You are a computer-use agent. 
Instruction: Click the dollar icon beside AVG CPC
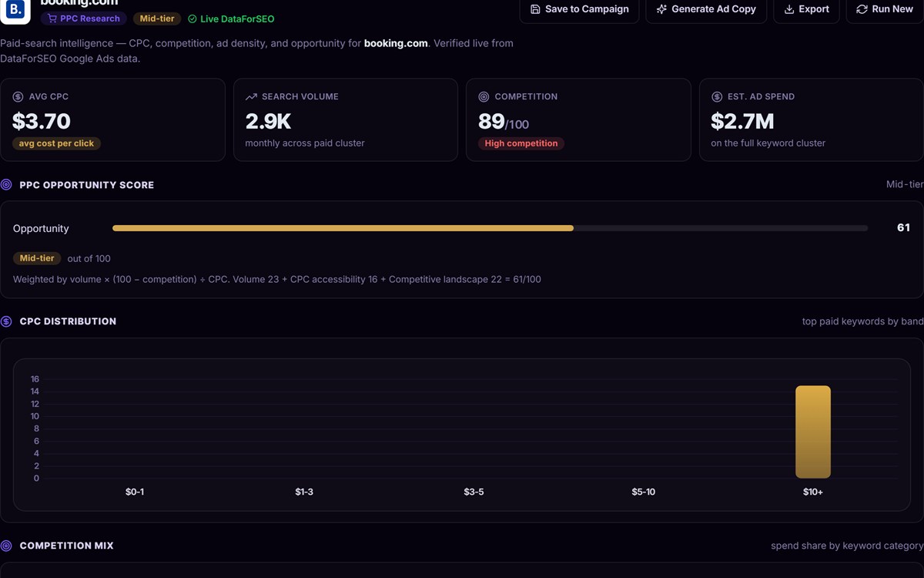coord(18,97)
